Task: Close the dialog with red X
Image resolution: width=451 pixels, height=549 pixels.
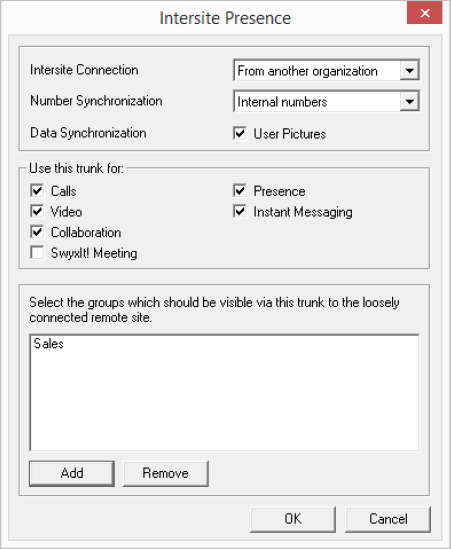Action: tap(425, 13)
